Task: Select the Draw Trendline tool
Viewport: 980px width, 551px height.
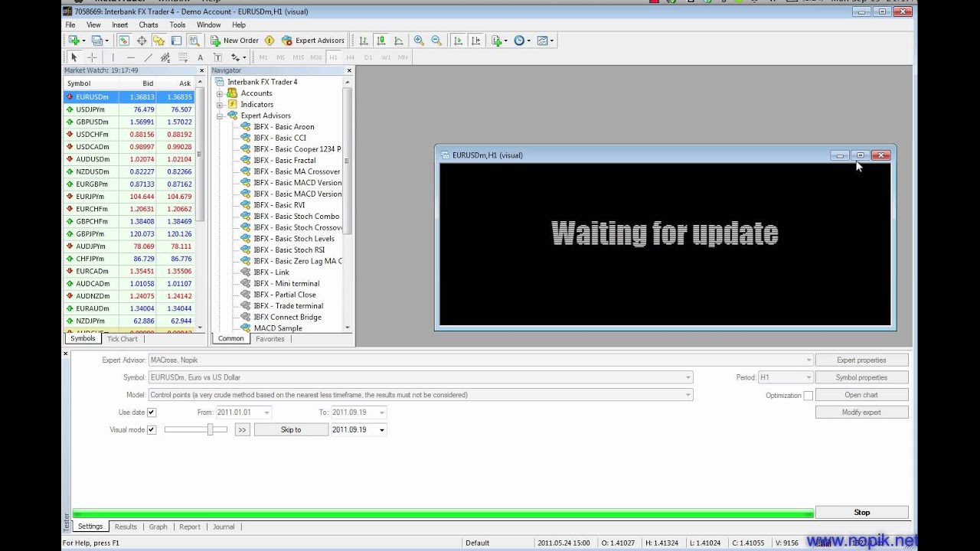Action: [x=148, y=57]
